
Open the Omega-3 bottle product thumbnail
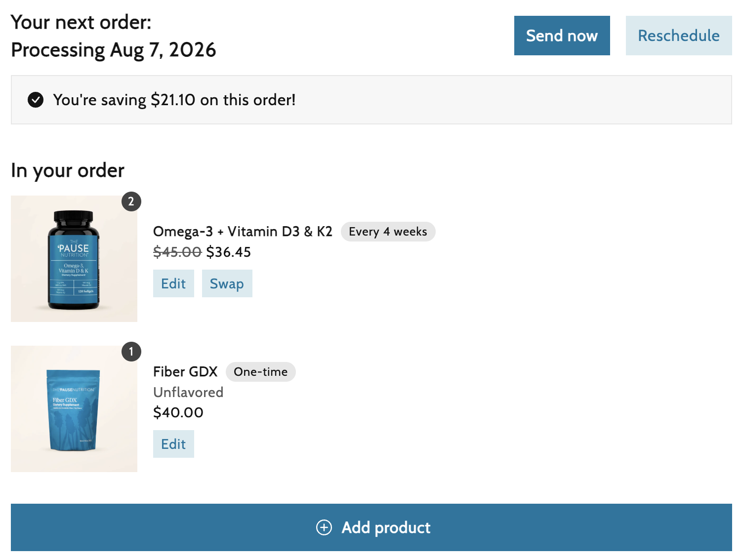(74, 259)
